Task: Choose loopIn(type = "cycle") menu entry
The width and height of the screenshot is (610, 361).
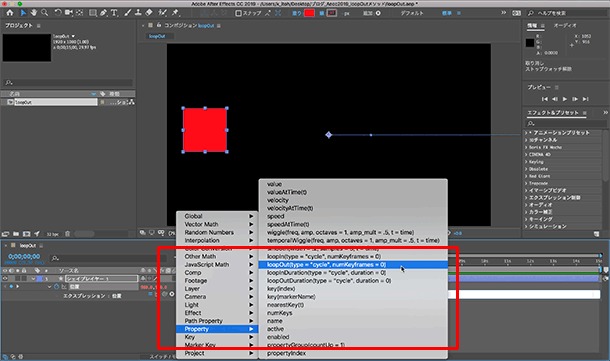Action: [353, 256]
